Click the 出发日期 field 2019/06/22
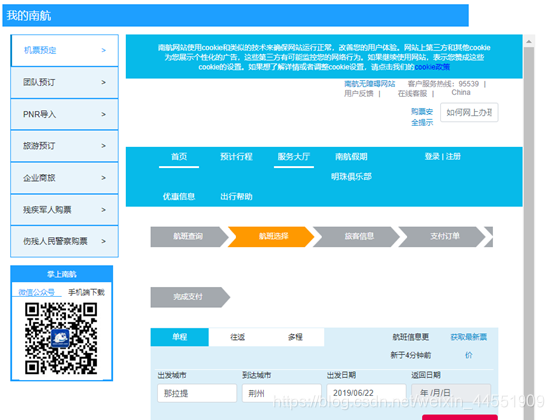The height and width of the screenshot is (420, 554). [366, 393]
